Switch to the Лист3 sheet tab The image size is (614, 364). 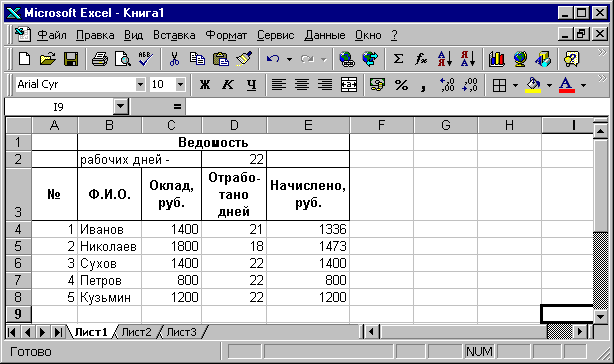point(181,332)
